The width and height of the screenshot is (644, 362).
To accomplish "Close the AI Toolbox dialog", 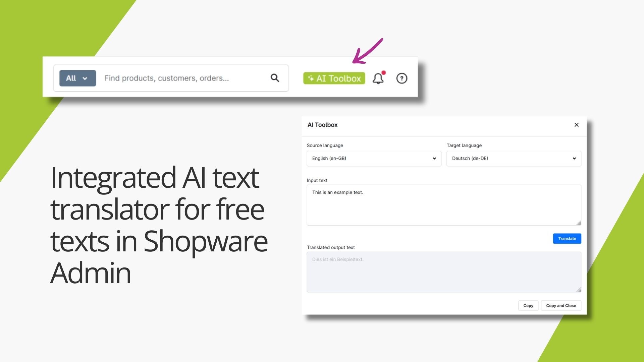I will click(x=576, y=125).
